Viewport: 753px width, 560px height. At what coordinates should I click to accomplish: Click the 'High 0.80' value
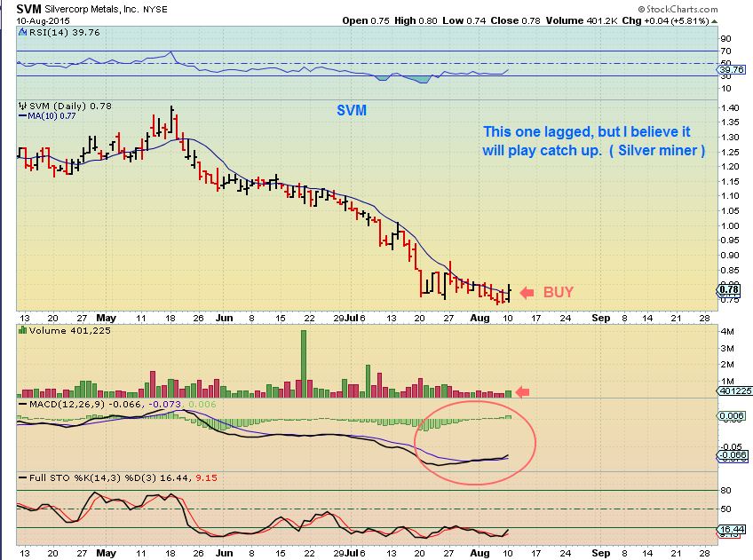pyautogui.click(x=416, y=21)
